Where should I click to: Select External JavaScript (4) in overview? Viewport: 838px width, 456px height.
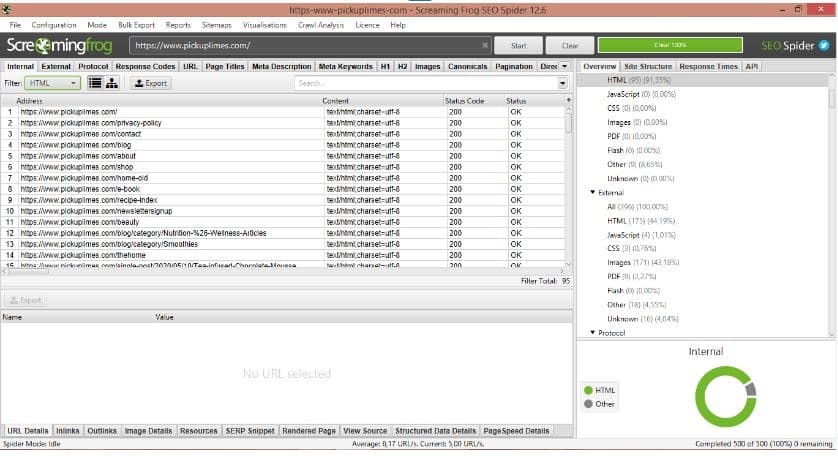pos(641,235)
